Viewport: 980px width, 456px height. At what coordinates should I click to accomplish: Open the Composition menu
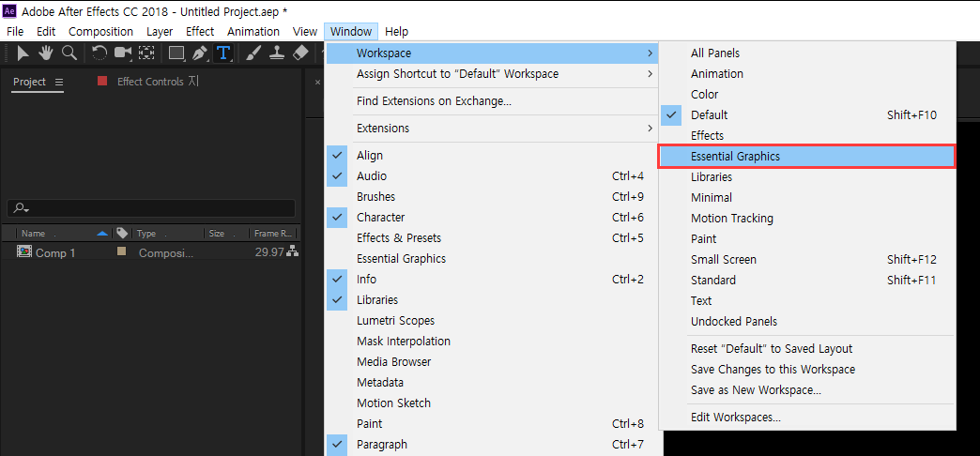click(100, 31)
